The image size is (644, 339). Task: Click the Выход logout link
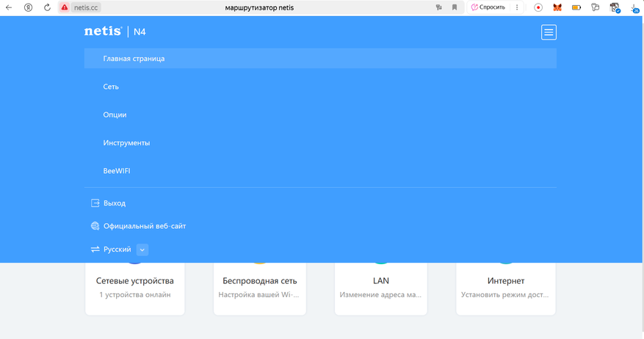(x=115, y=203)
